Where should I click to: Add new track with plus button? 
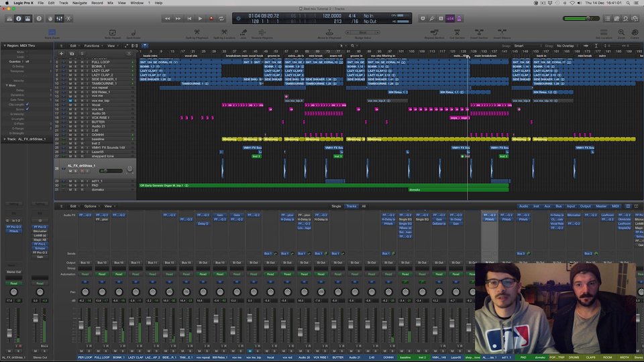(x=61, y=54)
